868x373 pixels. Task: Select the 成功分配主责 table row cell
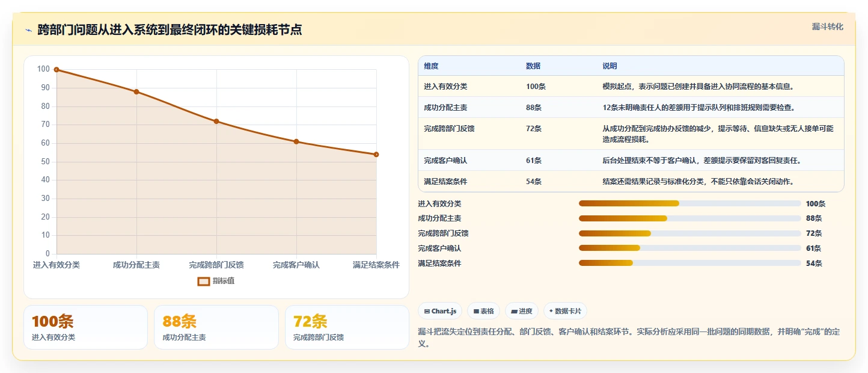445,108
